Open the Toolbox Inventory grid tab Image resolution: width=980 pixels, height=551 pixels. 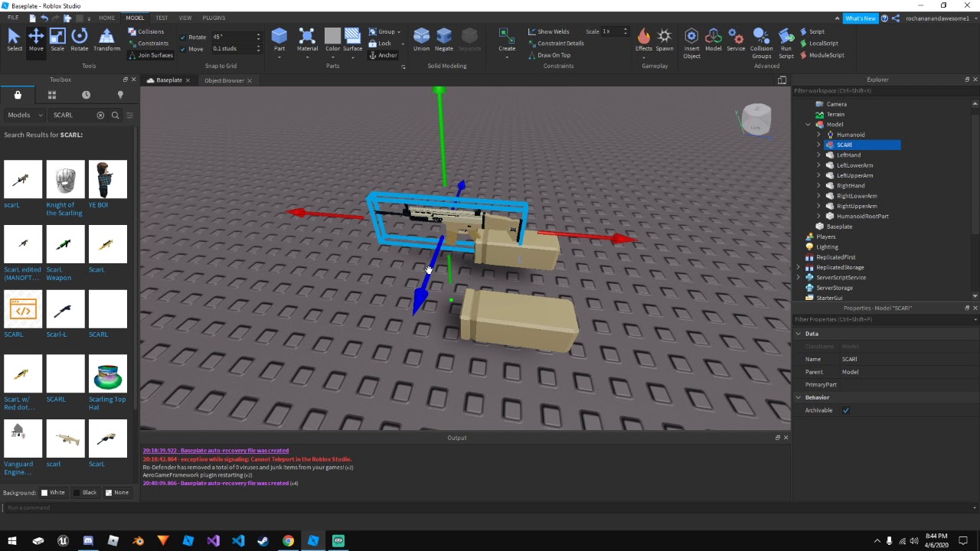click(x=52, y=95)
